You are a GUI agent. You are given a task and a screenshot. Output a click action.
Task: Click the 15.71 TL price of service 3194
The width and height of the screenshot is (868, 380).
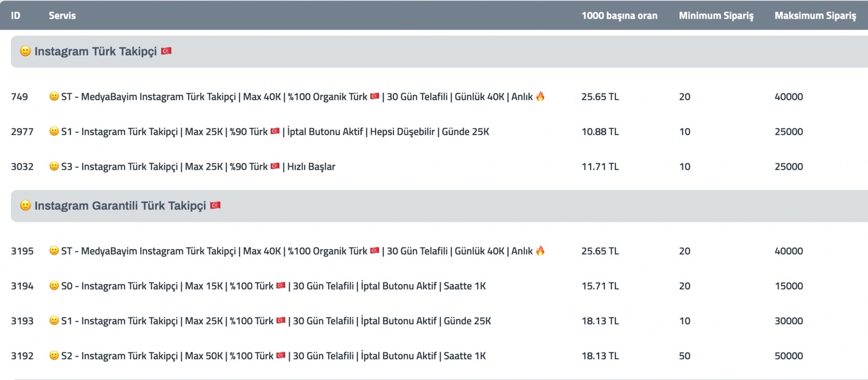coord(600,286)
